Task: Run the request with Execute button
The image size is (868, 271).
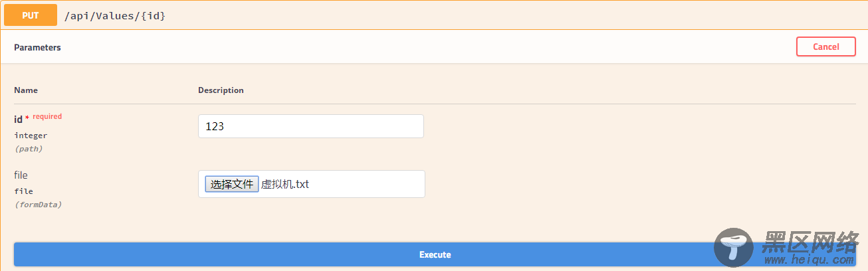Action: [435, 254]
